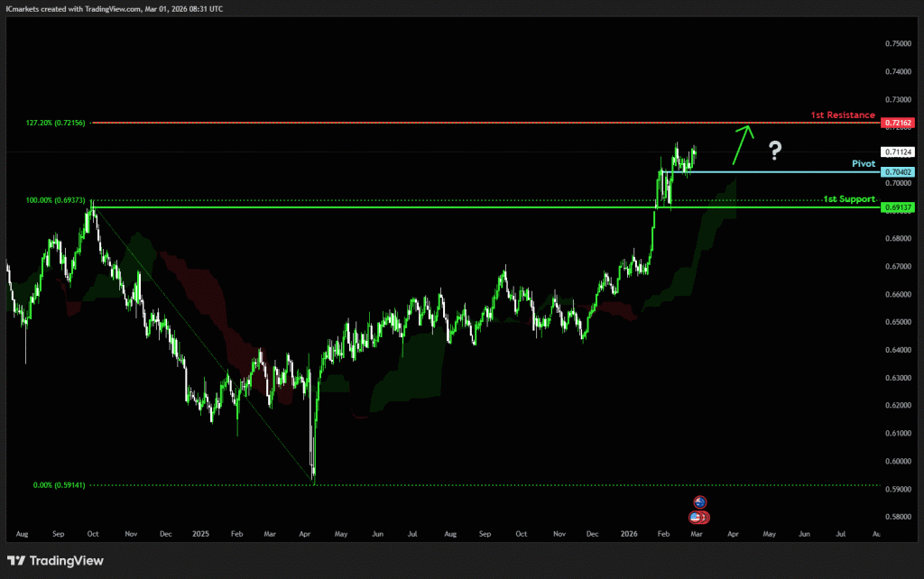Click the 1st Resistance text label
The height and width of the screenshot is (579, 924).
[842, 115]
